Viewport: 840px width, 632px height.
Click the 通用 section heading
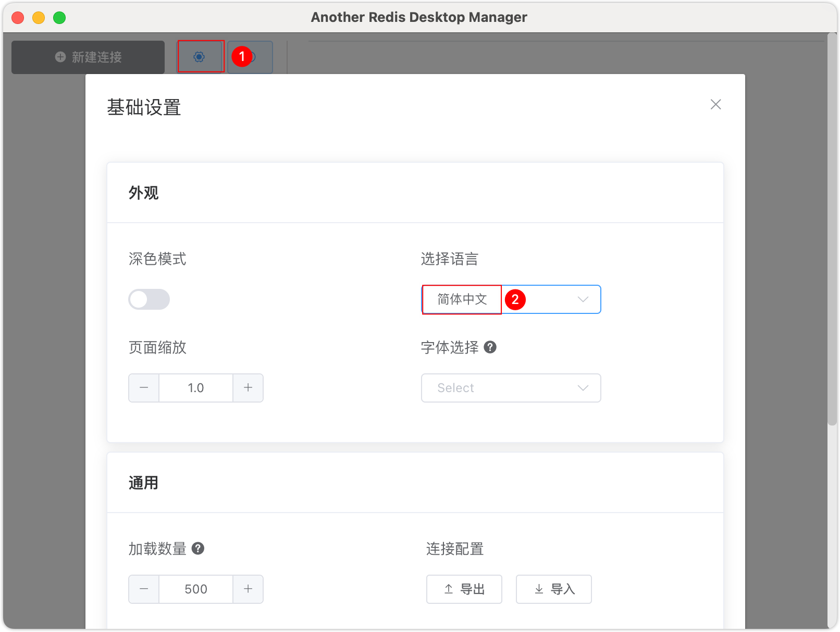(143, 483)
